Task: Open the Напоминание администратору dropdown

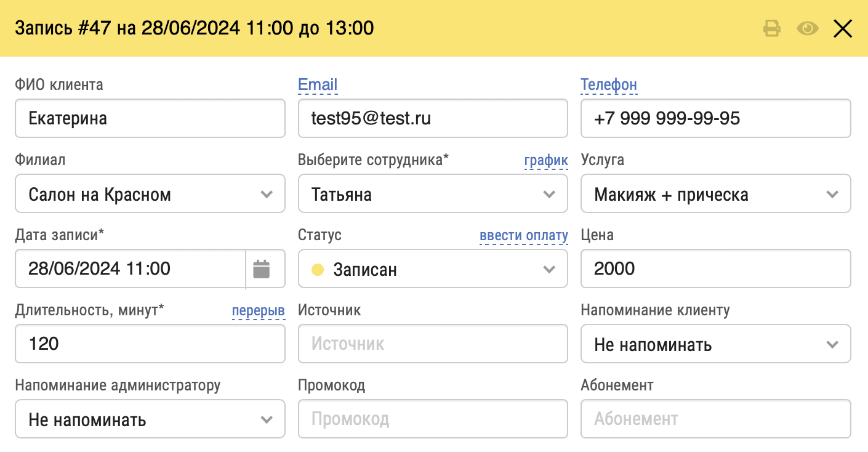Action: click(x=150, y=419)
